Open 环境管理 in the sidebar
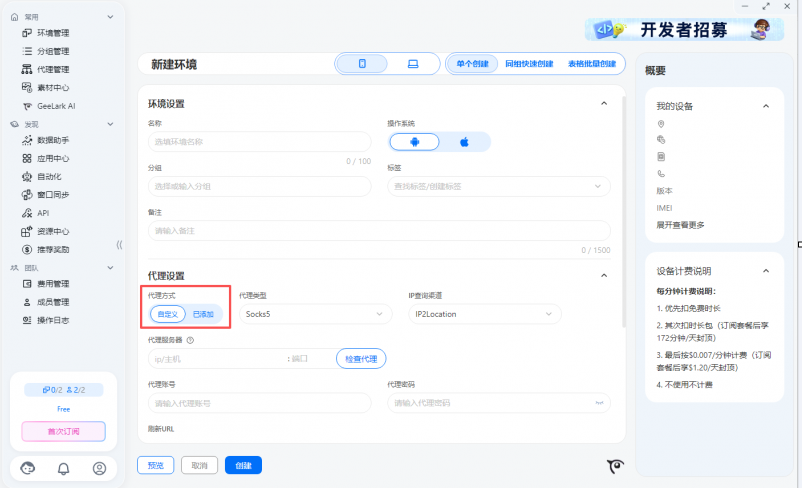The height and width of the screenshot is (488, 802). point(53,33)
